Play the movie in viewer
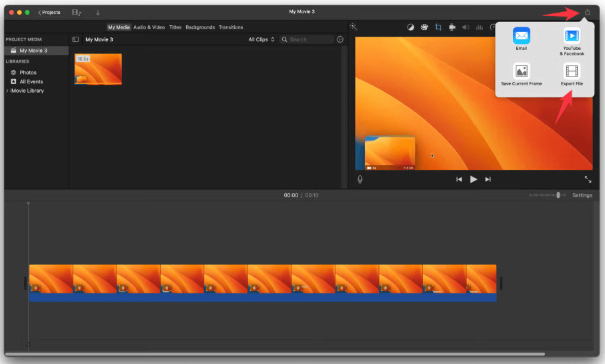The image size is (605, 364). (x=474, y=179)
